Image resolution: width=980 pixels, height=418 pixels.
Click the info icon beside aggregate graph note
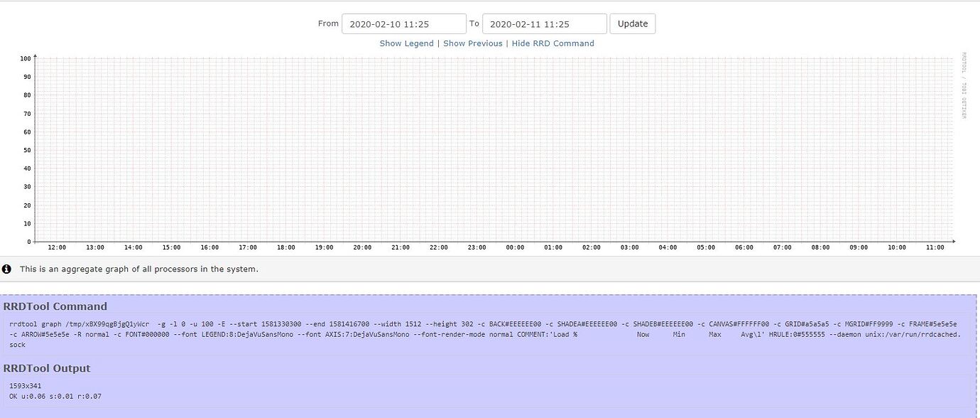tap(6, 269)
